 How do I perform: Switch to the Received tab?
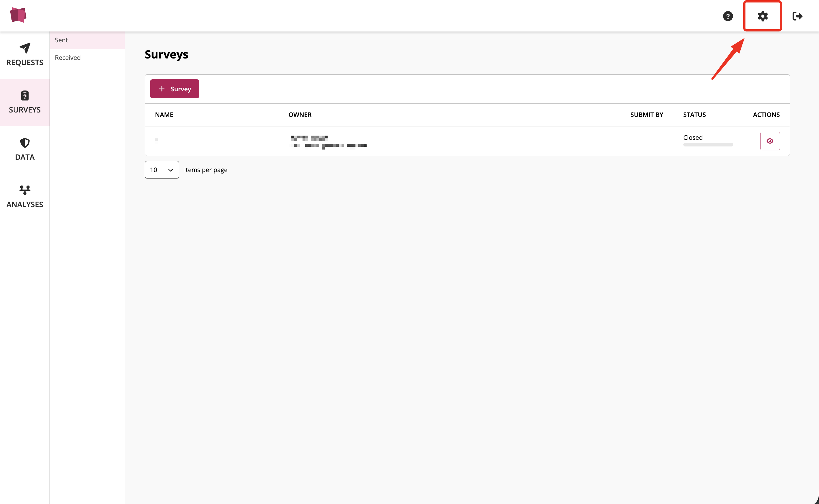coord(68,58)
